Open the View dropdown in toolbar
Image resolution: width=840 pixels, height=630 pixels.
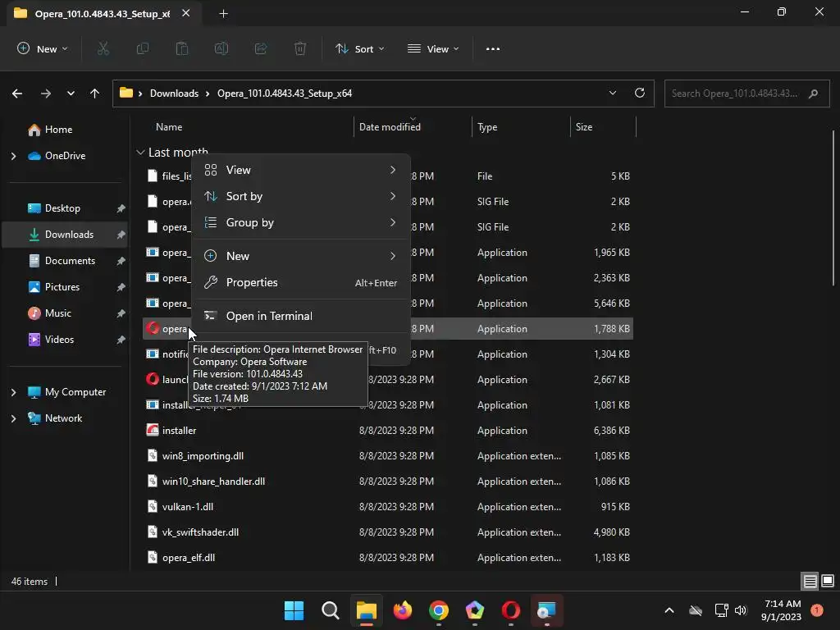click(x=433, y=48)
